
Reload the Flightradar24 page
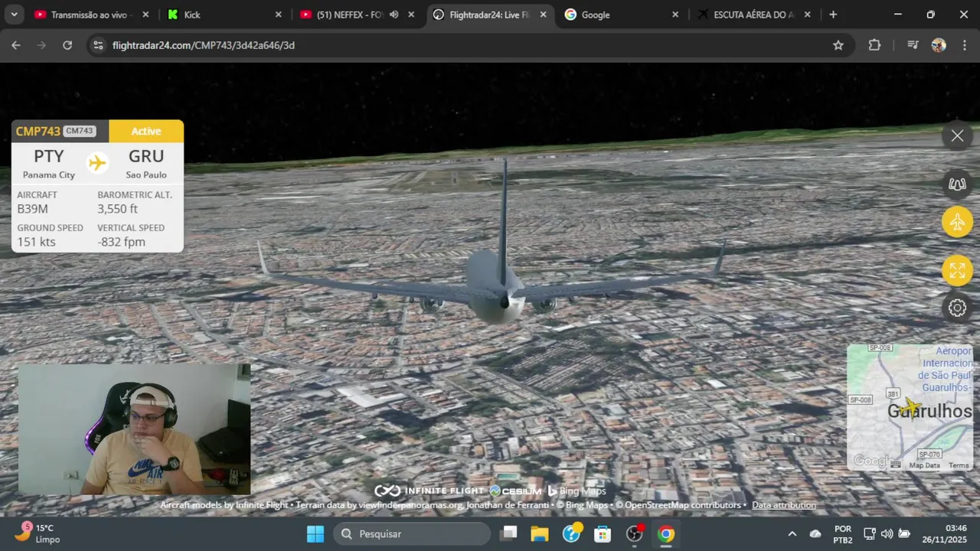tap(67, 45)
